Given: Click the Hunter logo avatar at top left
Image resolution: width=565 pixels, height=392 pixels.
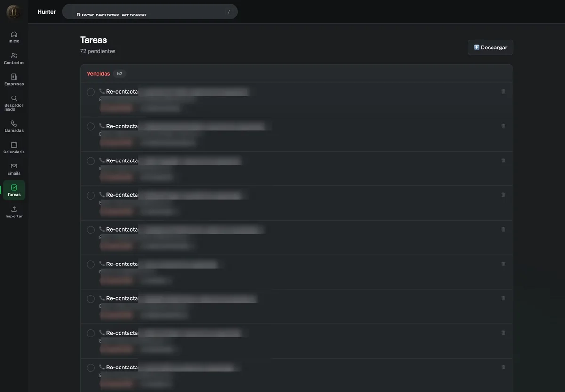Looking at the screenshot, I should [x=14, y=12].
